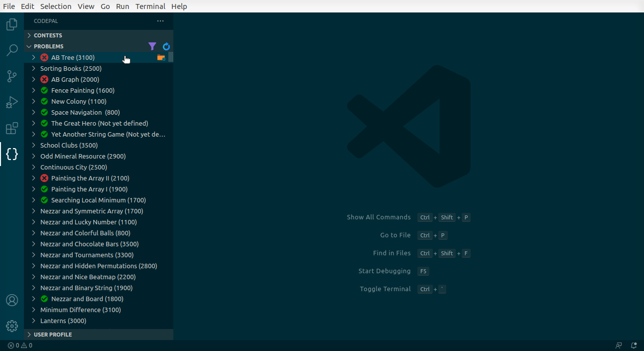644x351 pixels.
Task: Open CodePal views more actions ellipsis
Action: point(160,21)
